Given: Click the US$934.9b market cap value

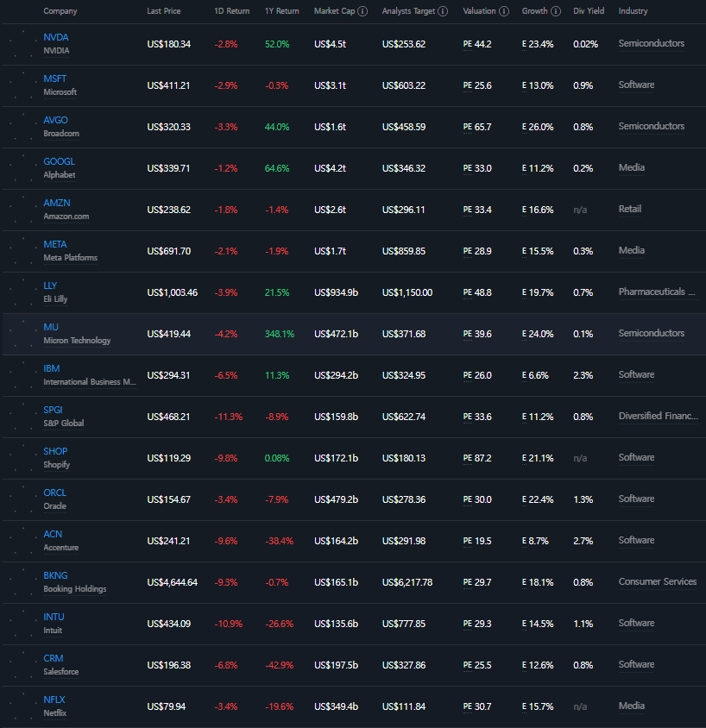Looking at the screenshot, I should coord(337,293).
